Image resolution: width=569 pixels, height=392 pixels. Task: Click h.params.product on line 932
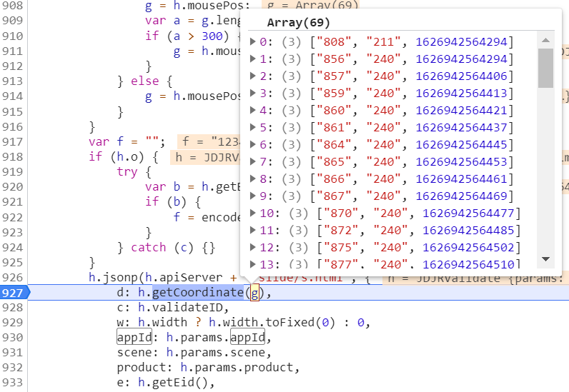click(x=237, y=367)
